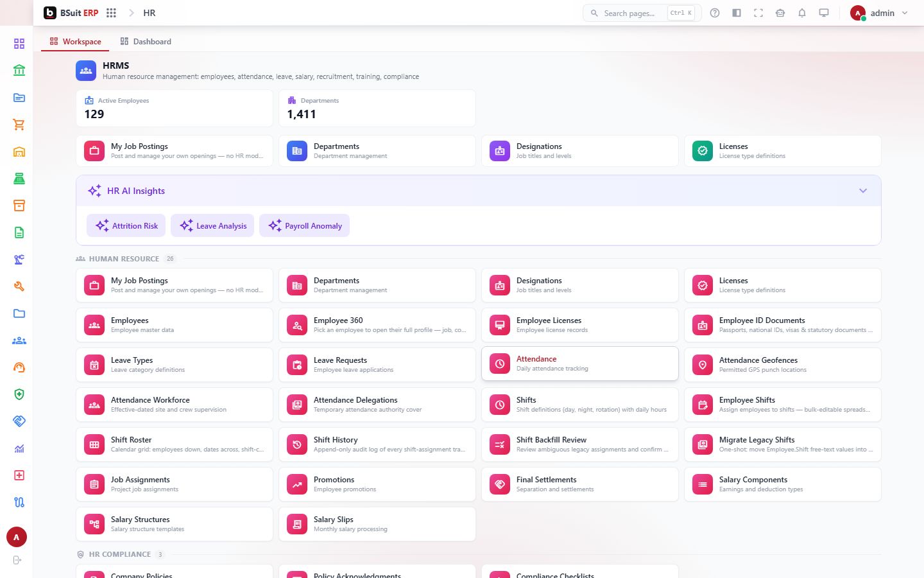Screen dimensions: 924x578
Task: Toggle fullscreen mode
Action: coord(758,13)
